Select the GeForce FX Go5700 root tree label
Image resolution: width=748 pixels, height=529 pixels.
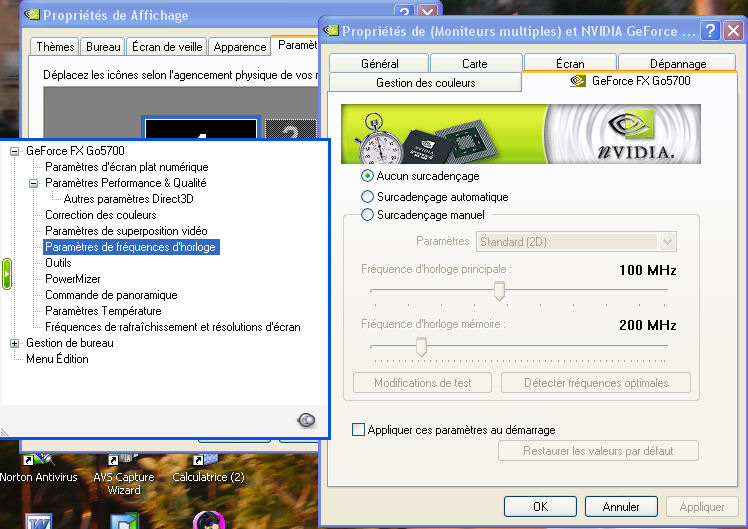point(75,151)
